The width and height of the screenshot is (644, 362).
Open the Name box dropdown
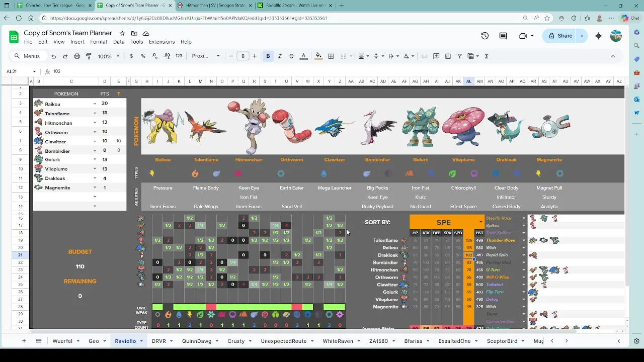[34, 71]
